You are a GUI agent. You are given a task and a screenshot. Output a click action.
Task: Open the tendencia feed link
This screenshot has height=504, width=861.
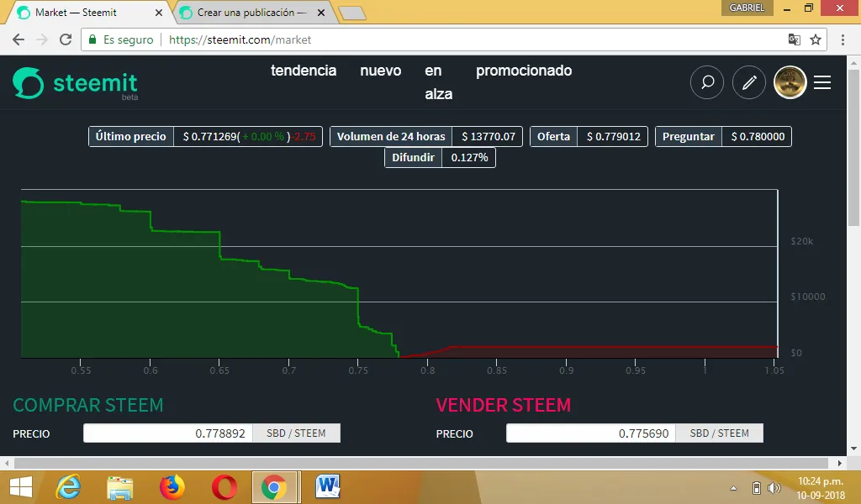pos(303,71)
